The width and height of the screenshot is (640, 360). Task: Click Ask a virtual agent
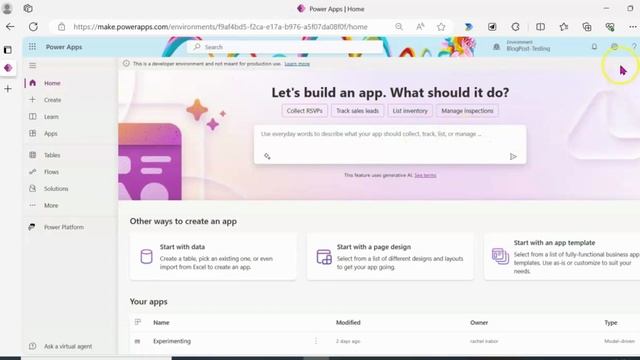(x=68, y=346)
